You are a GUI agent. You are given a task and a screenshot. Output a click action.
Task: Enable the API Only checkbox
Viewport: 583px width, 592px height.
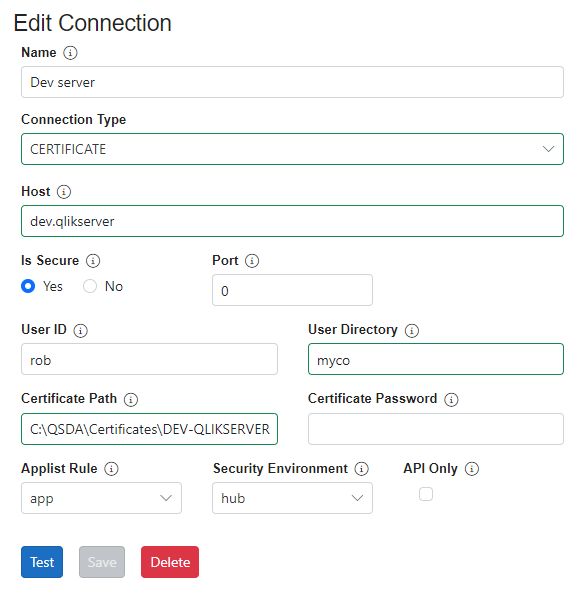click(x=426, y=494)
